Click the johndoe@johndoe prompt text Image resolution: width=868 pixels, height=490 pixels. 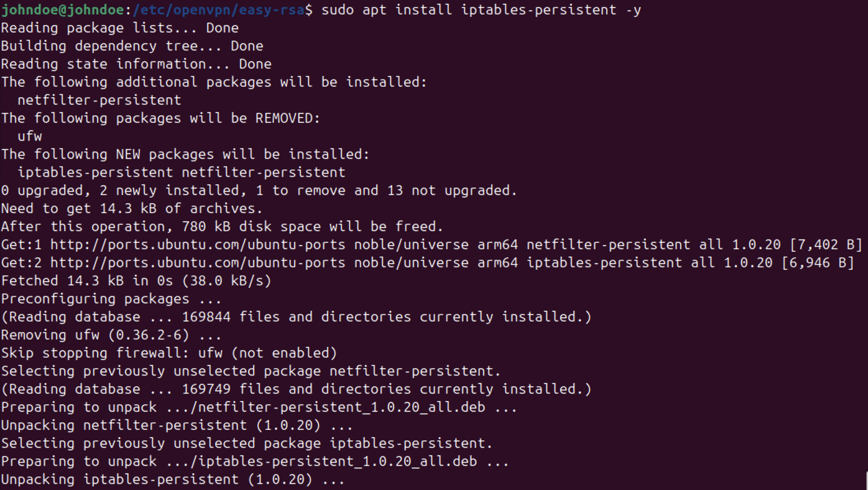[63, 9]
